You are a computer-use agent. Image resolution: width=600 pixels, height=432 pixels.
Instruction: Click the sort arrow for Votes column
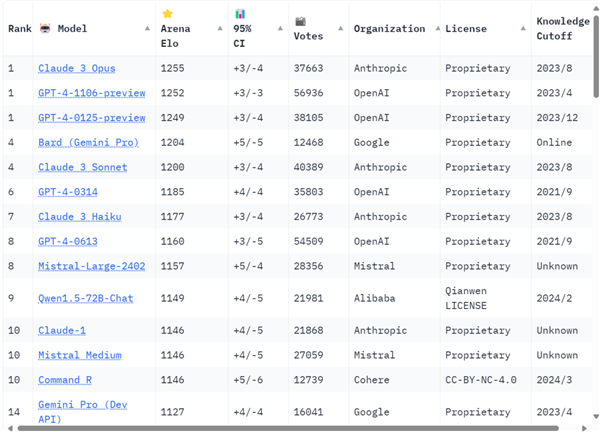coord(341,29)
